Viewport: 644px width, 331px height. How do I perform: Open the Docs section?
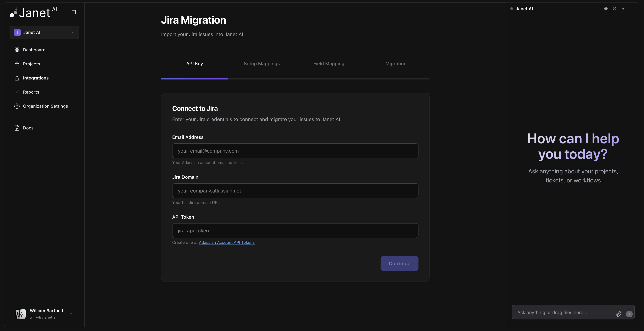28,128
